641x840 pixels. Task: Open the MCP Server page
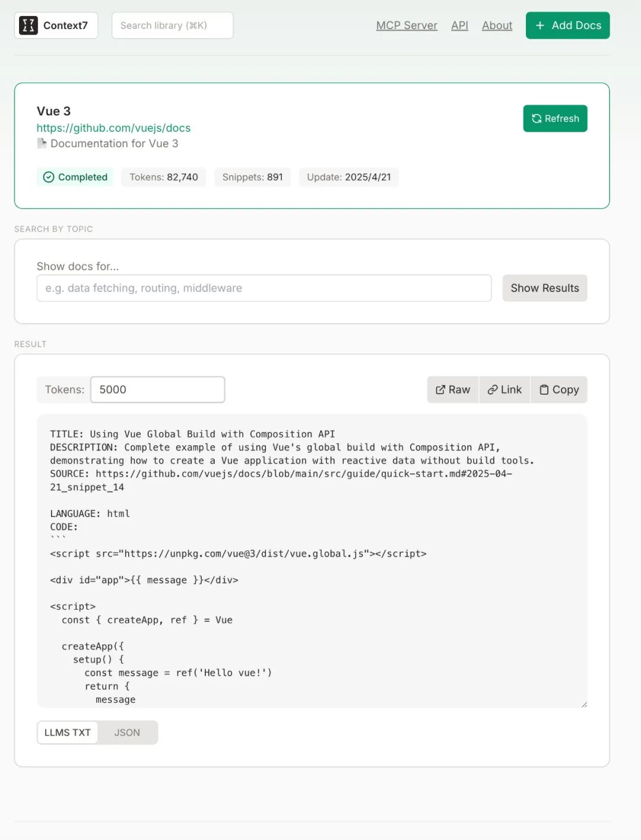[x=407, y=26]
